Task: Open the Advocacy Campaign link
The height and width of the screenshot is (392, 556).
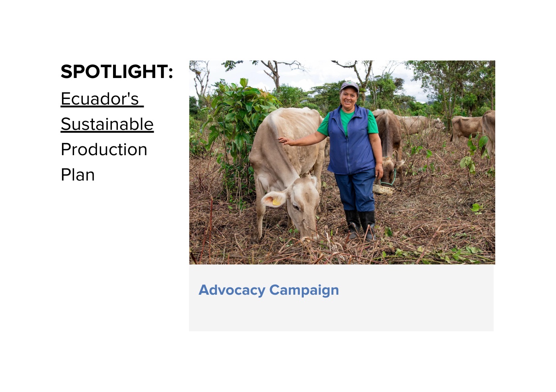Action: (269, 290)
